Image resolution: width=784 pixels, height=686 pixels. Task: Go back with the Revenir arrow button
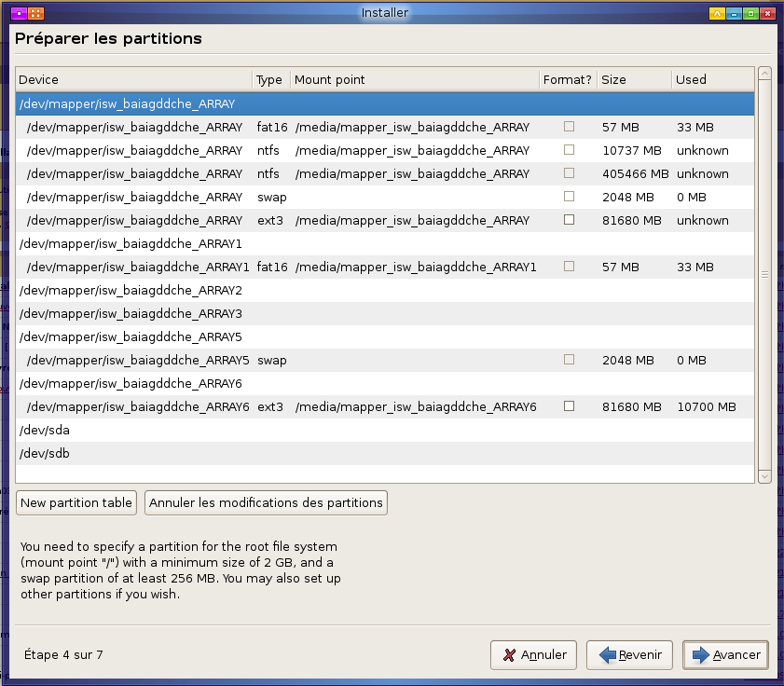click(633, 655)
